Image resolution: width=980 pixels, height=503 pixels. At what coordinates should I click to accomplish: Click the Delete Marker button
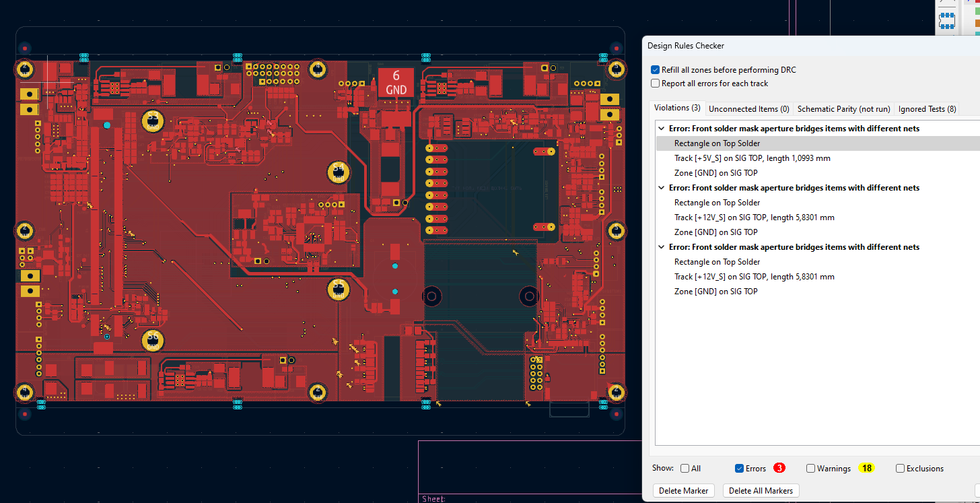click(x=685, y=490)
